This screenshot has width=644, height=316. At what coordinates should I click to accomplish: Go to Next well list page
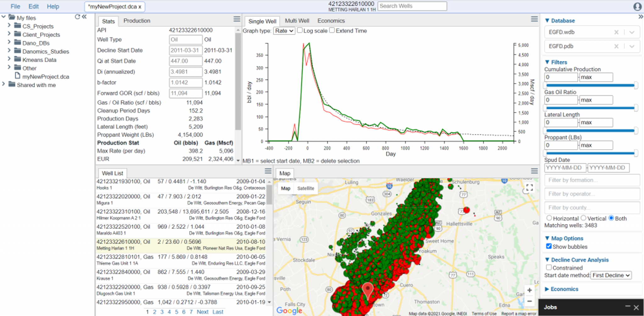(203, 312)
